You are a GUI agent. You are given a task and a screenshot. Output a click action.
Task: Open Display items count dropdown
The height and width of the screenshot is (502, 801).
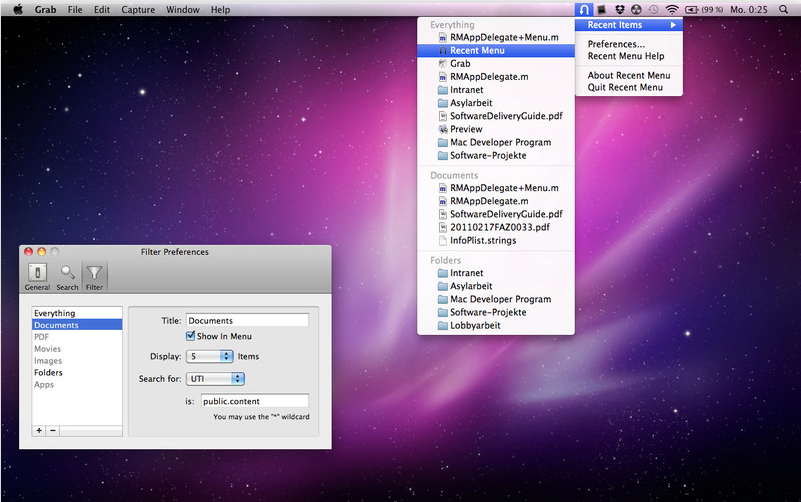pos(209,356)
